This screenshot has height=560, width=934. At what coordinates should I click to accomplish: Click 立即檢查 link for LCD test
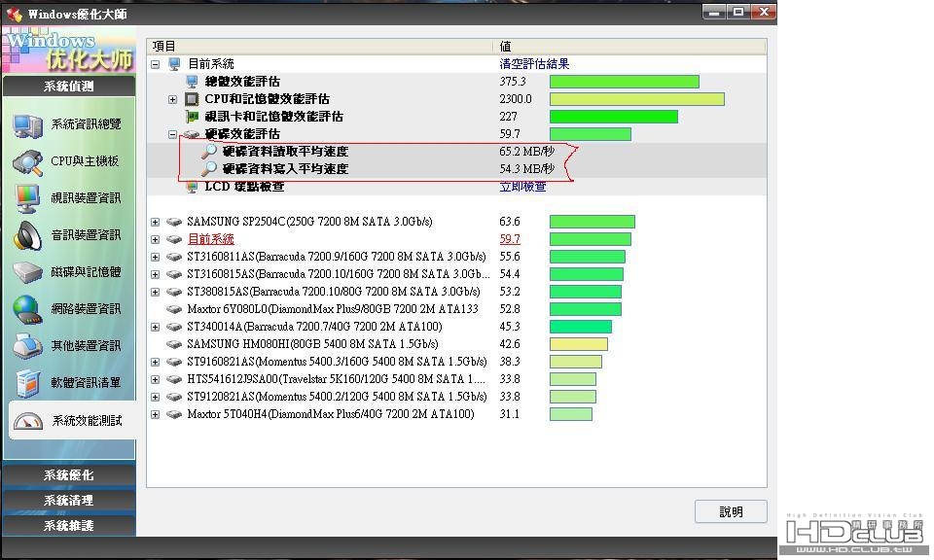tap(522, 187)
